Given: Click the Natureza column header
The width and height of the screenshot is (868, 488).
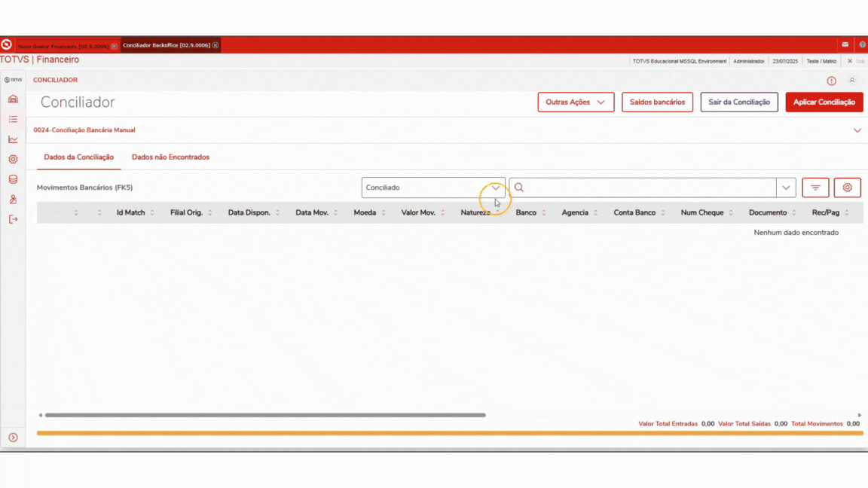Looking at the screenshot, I should tap(475, 212).
